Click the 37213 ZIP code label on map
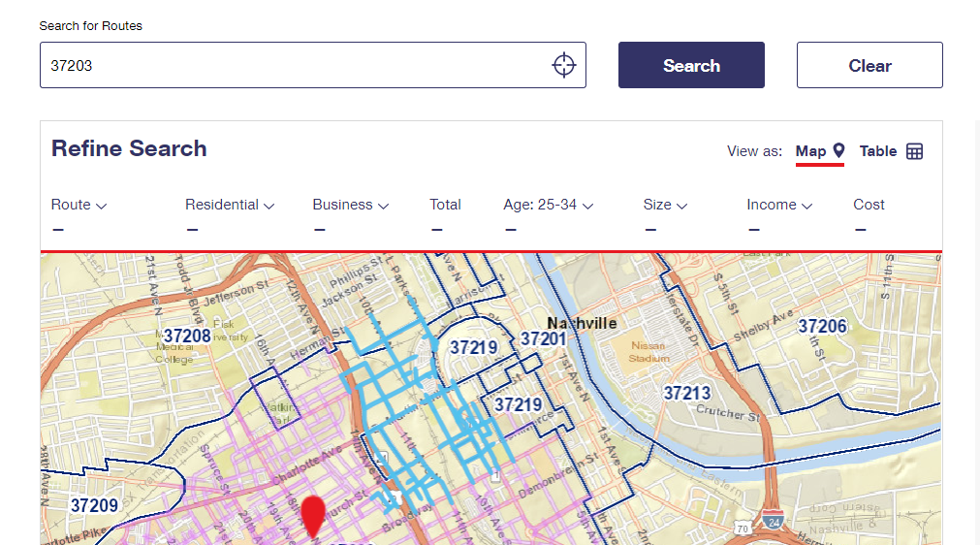The image size is (980, 545). pyautogui.click(x=687, y=393)
